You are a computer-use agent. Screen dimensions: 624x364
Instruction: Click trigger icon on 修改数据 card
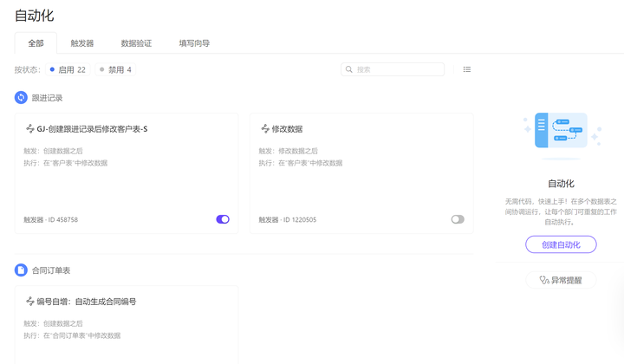pyautogui.click(x=265, y=128)
